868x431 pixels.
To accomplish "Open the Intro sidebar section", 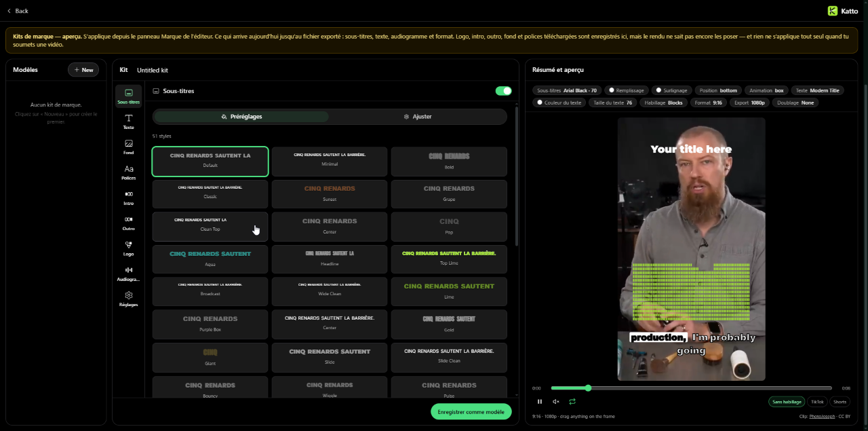I will 128,198.
